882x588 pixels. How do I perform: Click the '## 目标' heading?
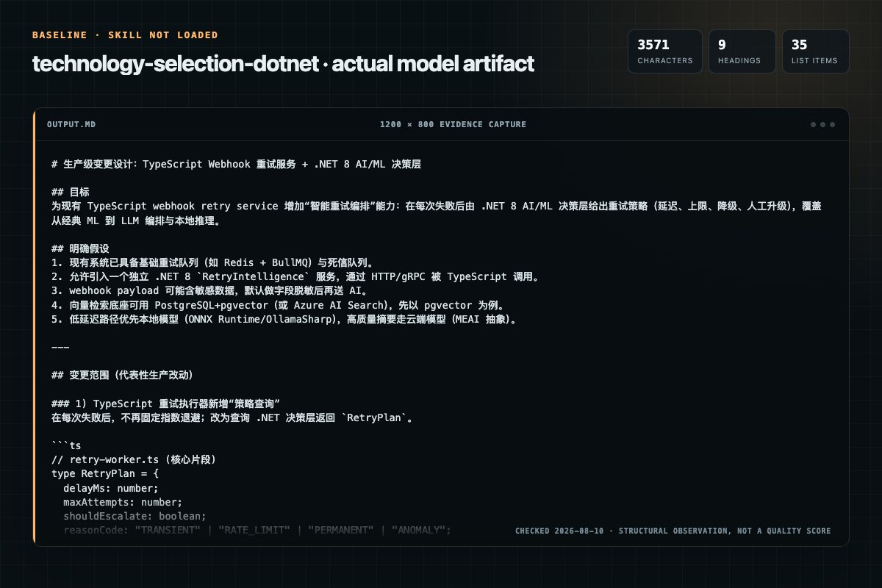(70, 192)
